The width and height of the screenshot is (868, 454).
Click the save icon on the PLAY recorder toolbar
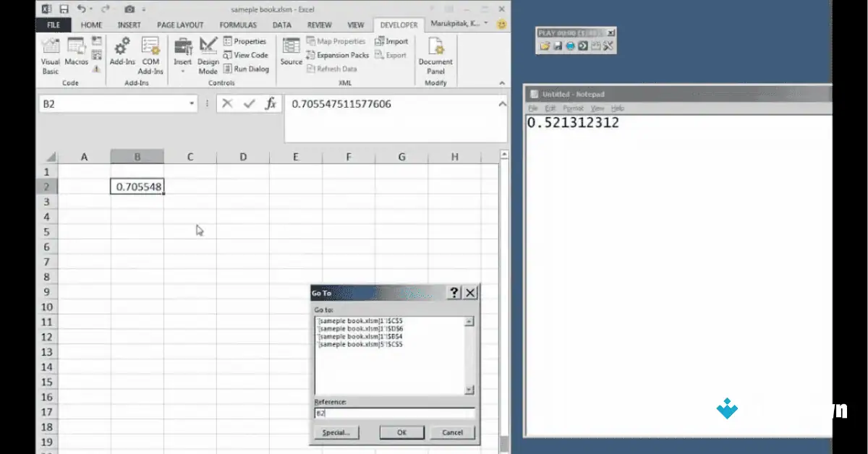click(x=557, y=46)
